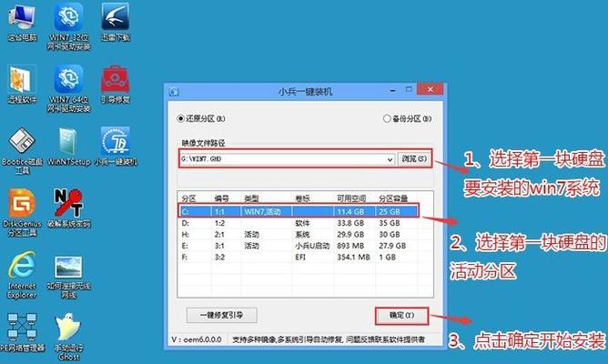Screen dimensions: 608x364
Task: Click the 354.1 MB free space cell
Action: (353, 258)
